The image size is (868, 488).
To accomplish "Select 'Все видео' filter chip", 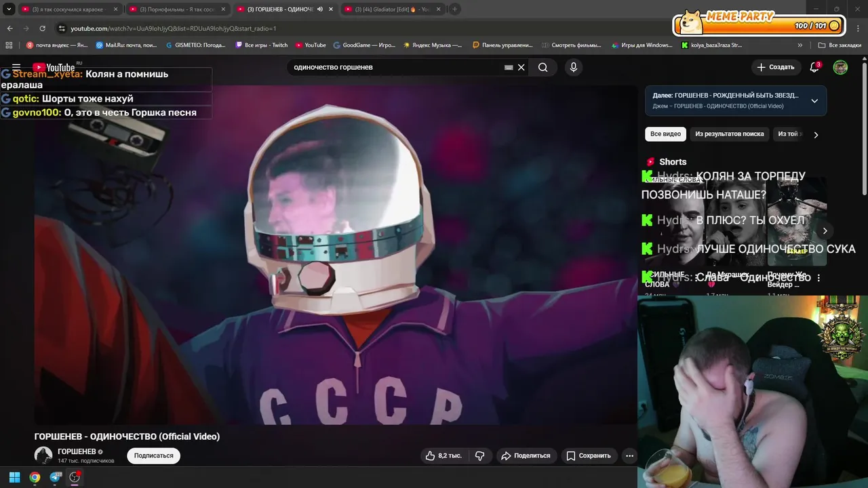I will click(x=665, y=134).
